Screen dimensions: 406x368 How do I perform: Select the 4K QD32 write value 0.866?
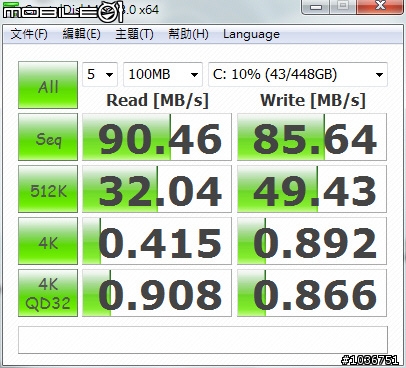point(312,293)
